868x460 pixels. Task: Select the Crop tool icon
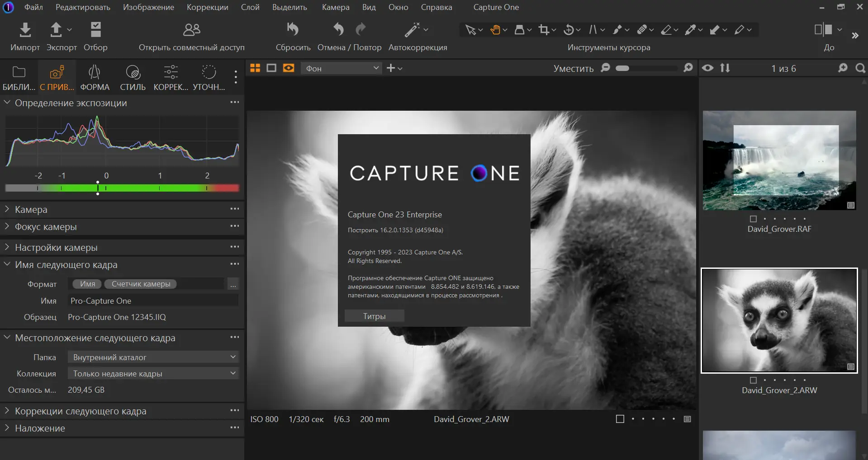[544, 30]
